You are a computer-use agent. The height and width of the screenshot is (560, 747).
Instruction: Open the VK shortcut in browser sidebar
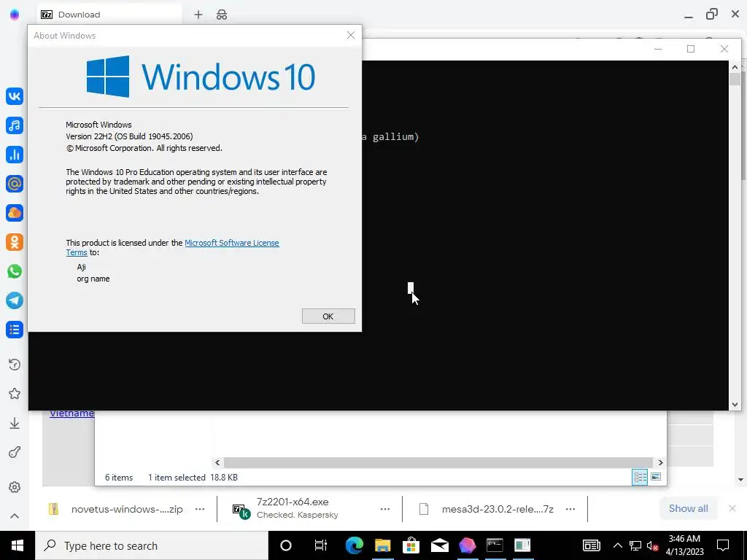15,96
